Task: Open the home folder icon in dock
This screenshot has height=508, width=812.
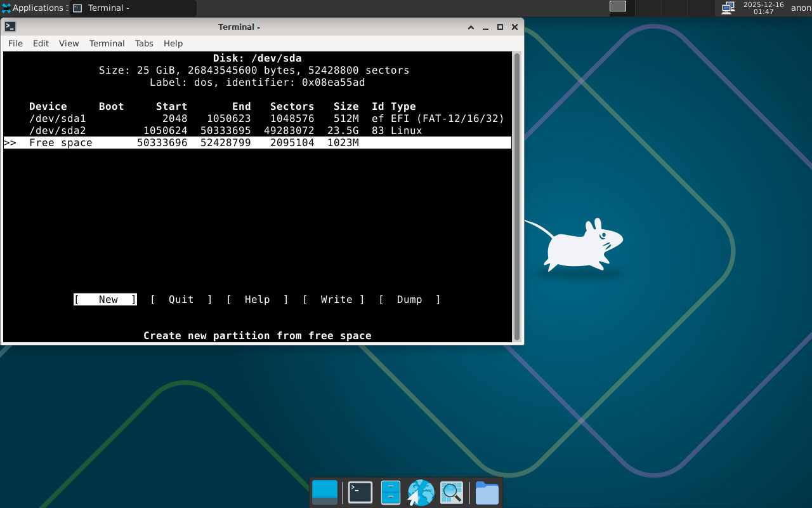Action: [x=487, y=493]
